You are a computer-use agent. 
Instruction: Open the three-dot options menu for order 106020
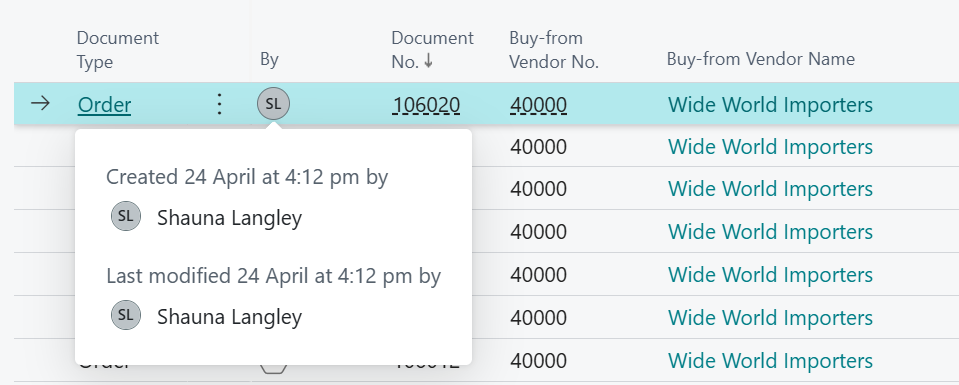220,104
